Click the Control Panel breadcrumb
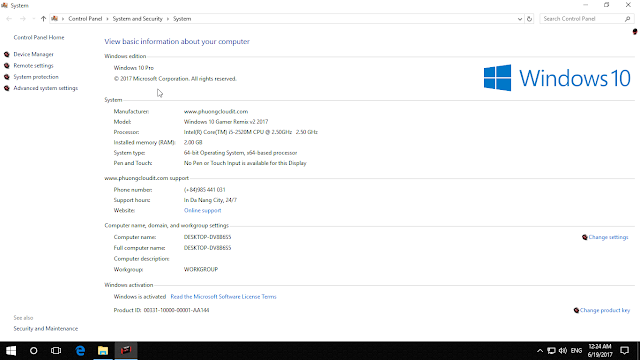 point(85,19)
